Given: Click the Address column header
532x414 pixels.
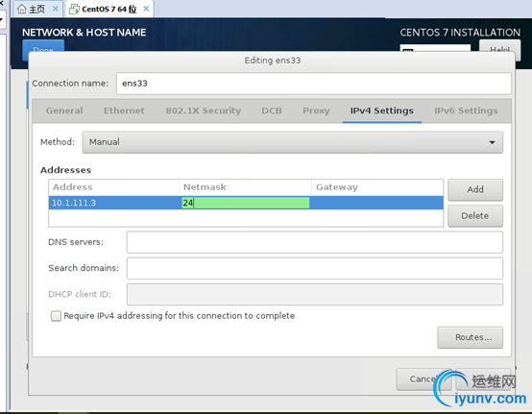Looking at the screenshot, I should [x=114, y=187].
